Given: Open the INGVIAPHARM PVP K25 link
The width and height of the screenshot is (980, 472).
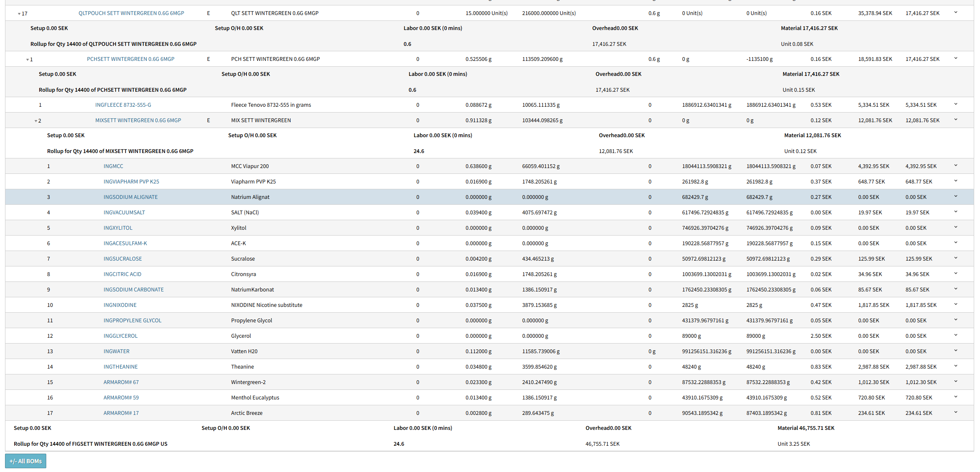Looking at the screenshot, I should point(131,182).
